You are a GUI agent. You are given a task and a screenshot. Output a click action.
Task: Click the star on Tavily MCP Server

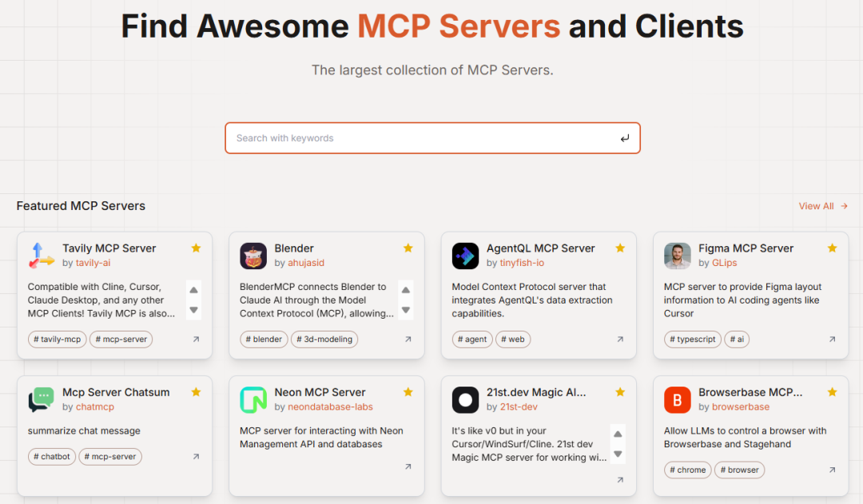click(196, 248)
